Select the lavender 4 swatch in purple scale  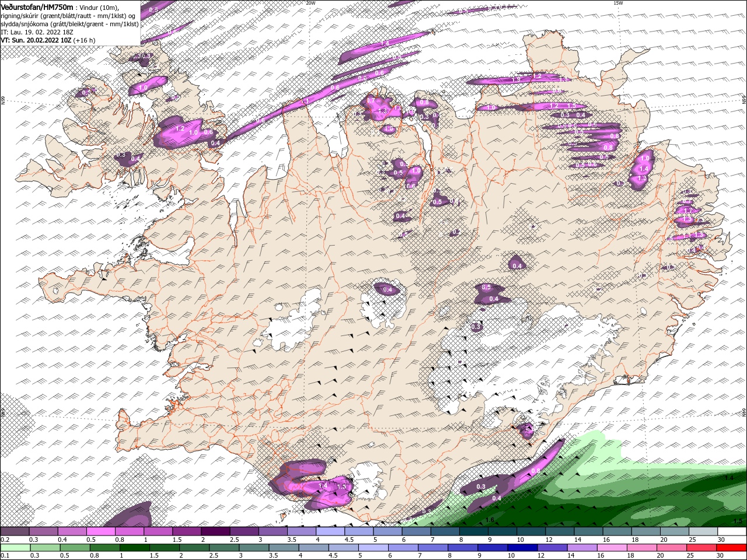(x=330, y=531)
